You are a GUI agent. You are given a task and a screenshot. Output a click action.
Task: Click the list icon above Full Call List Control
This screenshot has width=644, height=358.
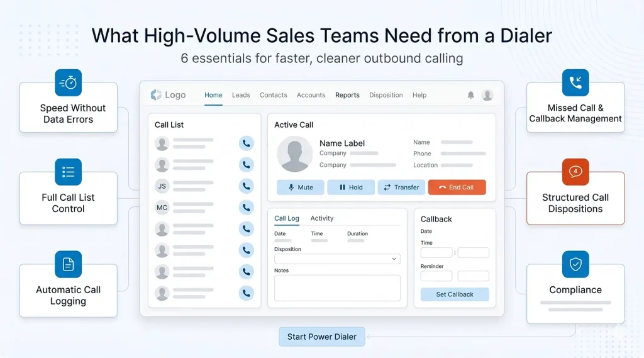coord(68,172)
